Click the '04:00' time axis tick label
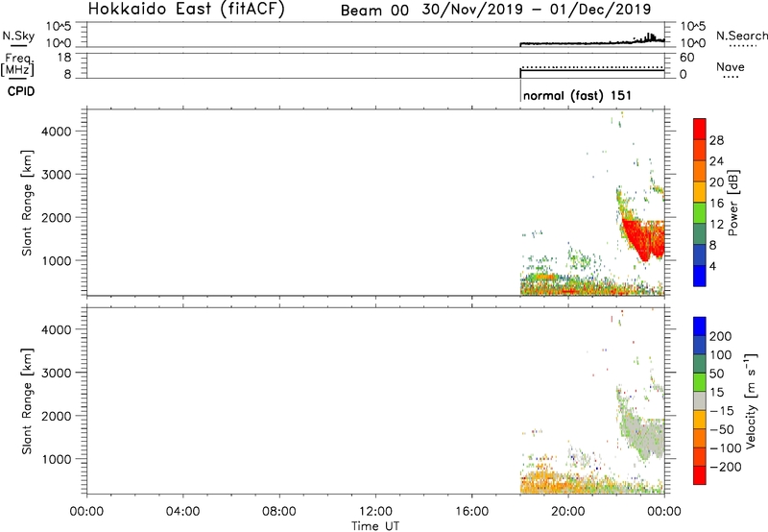This screenshot has width=768, height=532. click(x=182, y=512)
